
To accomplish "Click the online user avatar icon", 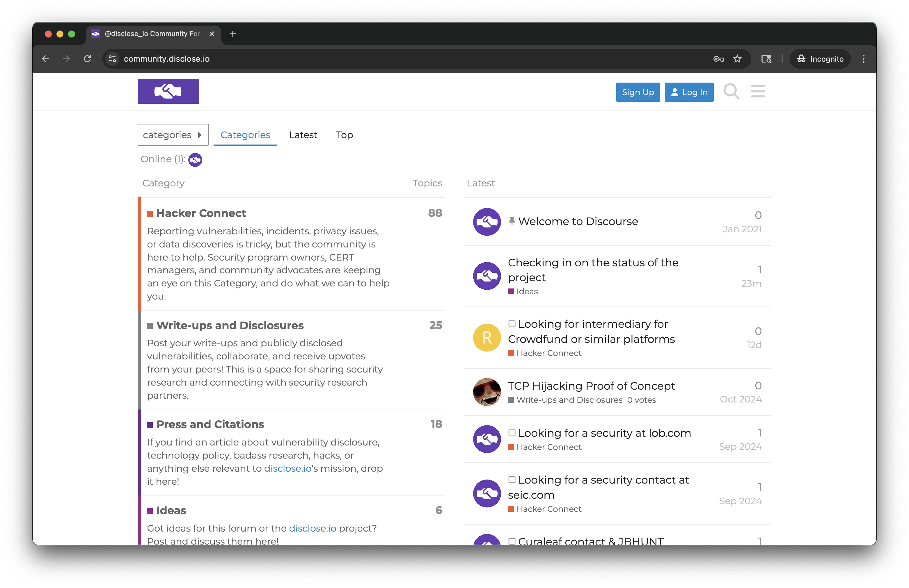I will pyautogui.click(x=195, y=160).
